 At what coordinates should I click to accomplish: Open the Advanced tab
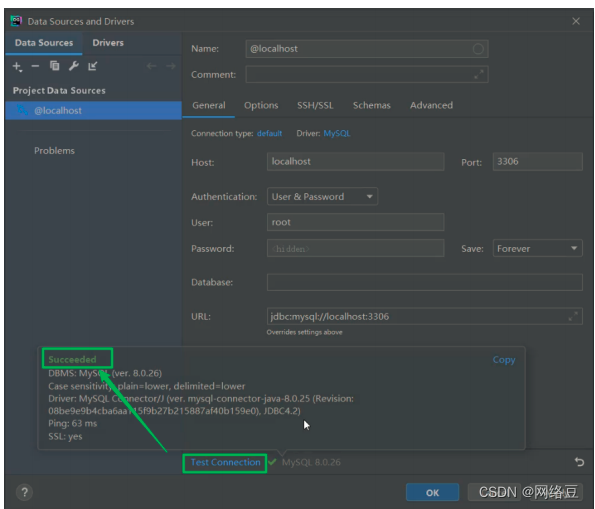[x=431, y=106]
